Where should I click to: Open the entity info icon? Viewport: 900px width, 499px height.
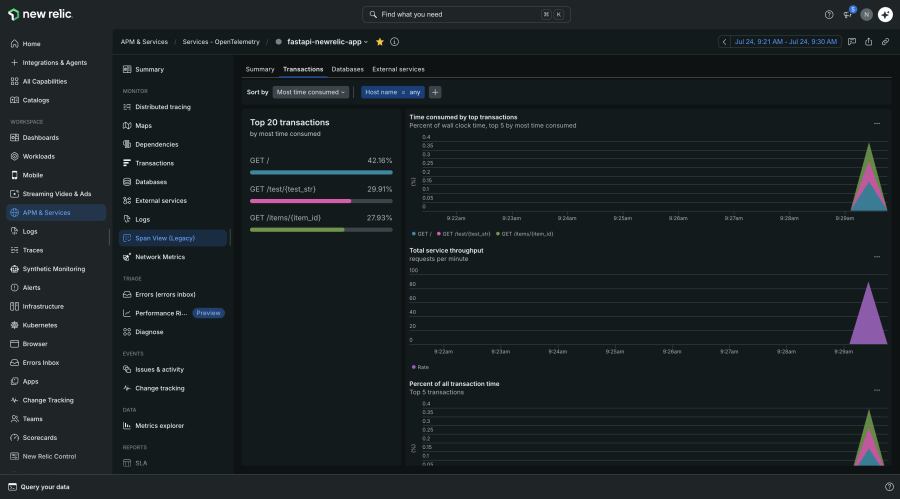coord(394,42)
